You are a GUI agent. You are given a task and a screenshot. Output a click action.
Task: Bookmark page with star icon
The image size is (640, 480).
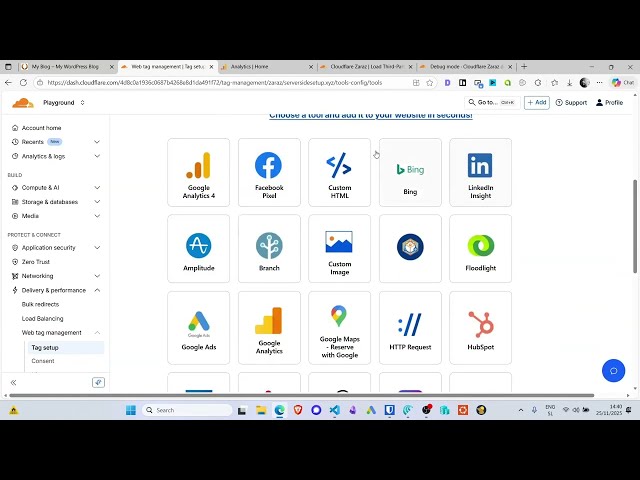(x=430, y=83)
